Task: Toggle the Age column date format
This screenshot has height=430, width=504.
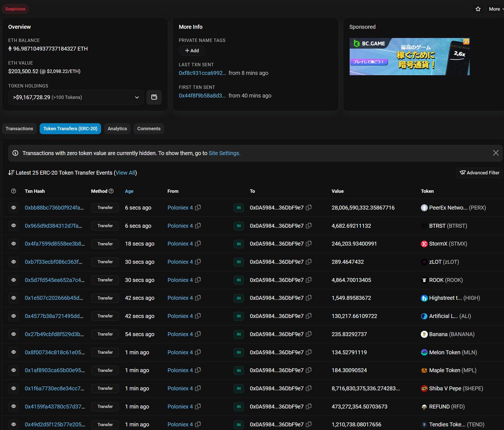Action: pyautogui.click(x=129, y=191)
